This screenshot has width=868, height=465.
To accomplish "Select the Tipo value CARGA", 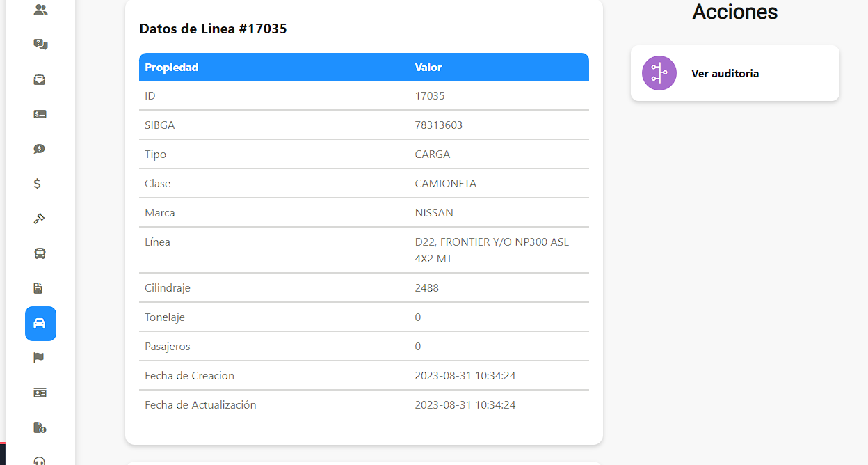I will point(433,155).
